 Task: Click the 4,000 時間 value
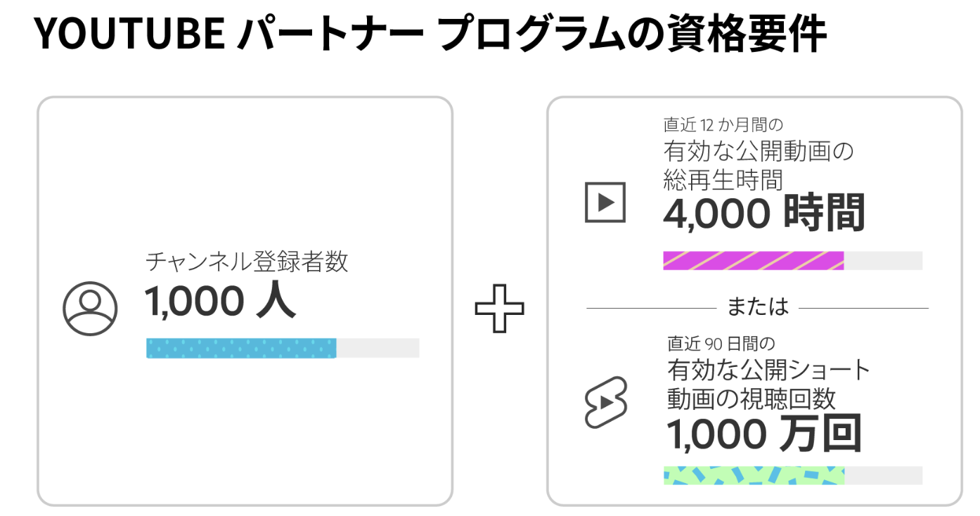pos(763,214)
